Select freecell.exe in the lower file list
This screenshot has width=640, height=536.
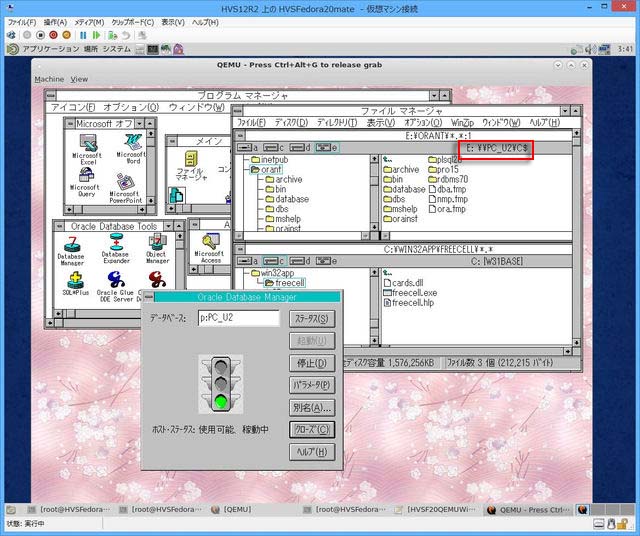(x=410, y=293)
